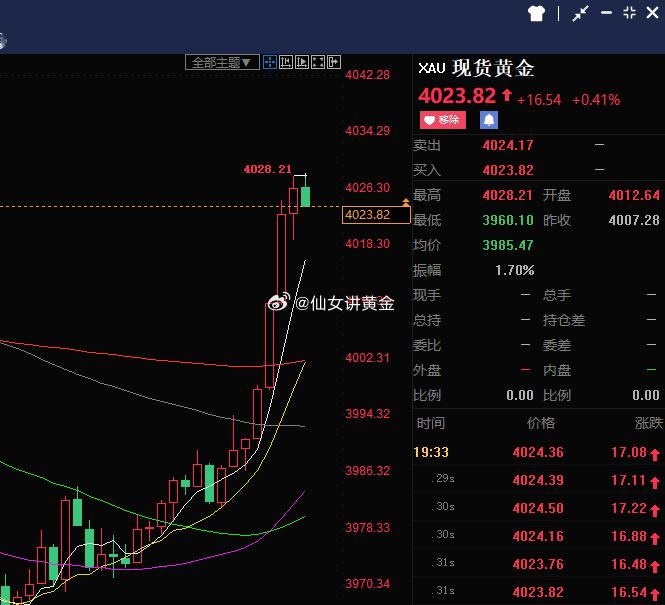Click the 昨收 value 4007.28

click(x=634, y=220)
